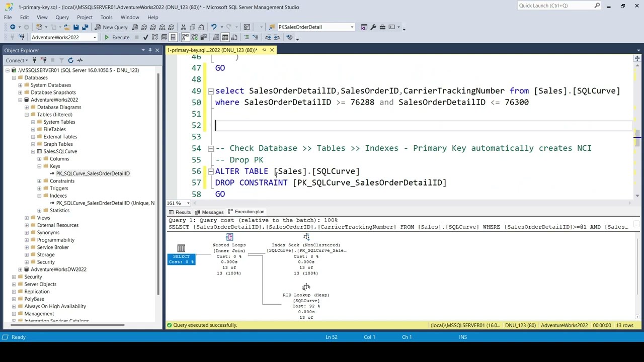This screenshot has width=644, height=362.
Task: Open the 161 % zoom dropdown
Action: 188,203
